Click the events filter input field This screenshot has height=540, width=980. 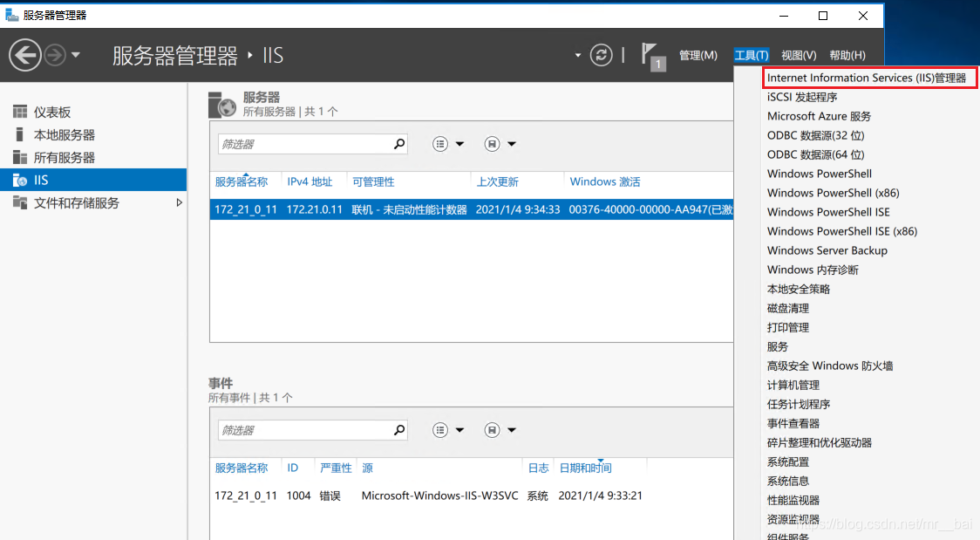coord(304,430)
